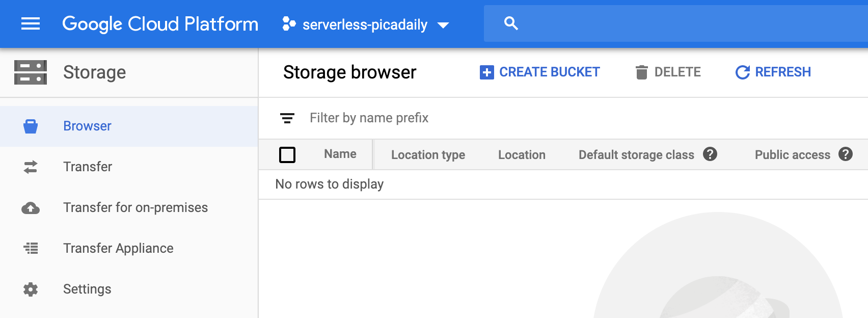The width and height of the screenshot is (868, 318).
Task: Open the hamburger navigation menu
Action: point(31,23)
